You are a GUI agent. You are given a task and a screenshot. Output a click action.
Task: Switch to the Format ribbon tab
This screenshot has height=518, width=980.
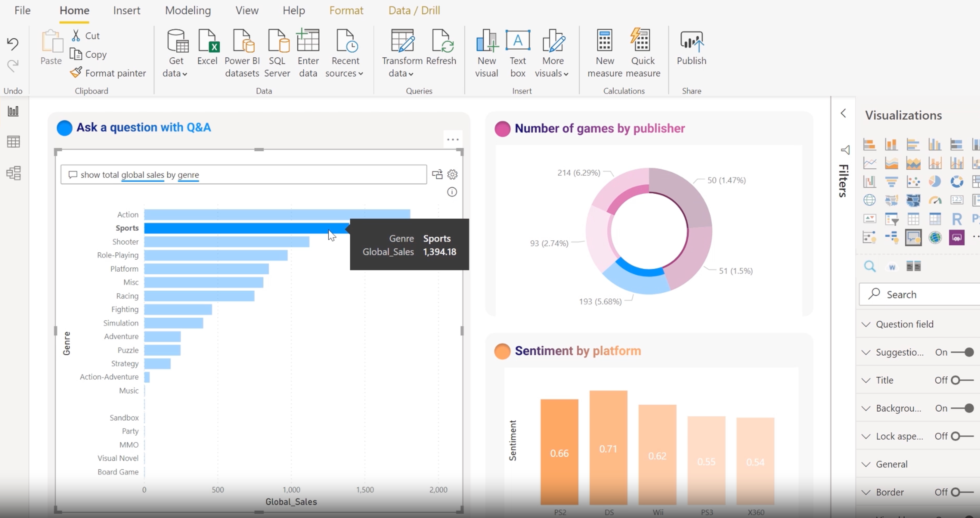[x=346, y=10]
